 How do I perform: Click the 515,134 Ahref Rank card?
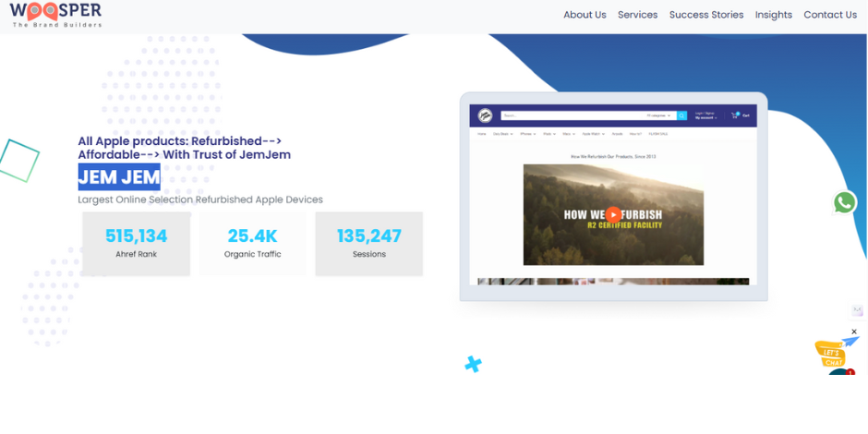(137, 244)
